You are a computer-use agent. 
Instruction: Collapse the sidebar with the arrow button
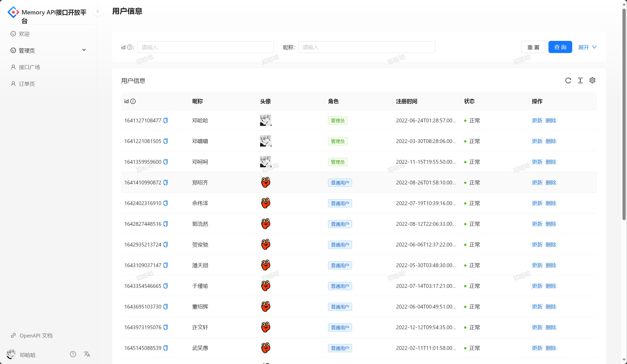(97, 11)
